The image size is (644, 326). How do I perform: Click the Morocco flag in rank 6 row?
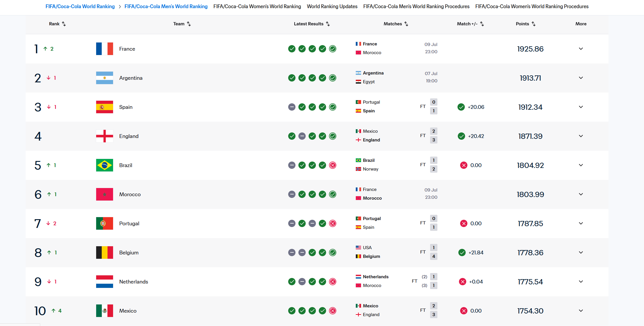coord(105,194)
